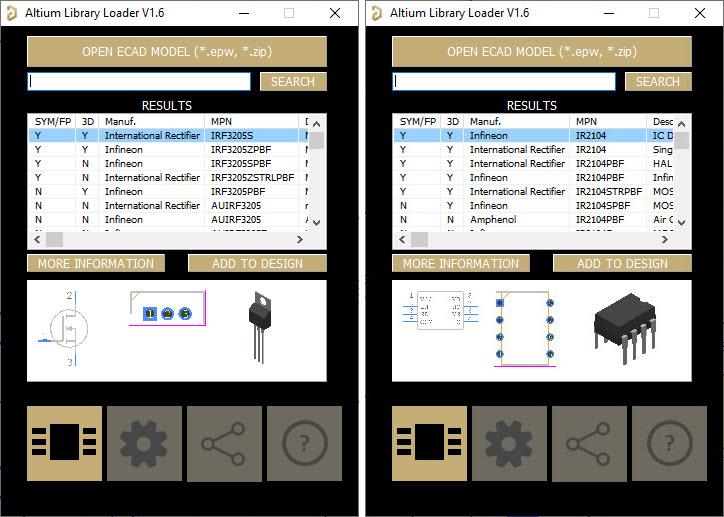Click the IC schematic symbol preview in right window
The width and height of the screenshot is (724, 517).
tap(440, 310)
